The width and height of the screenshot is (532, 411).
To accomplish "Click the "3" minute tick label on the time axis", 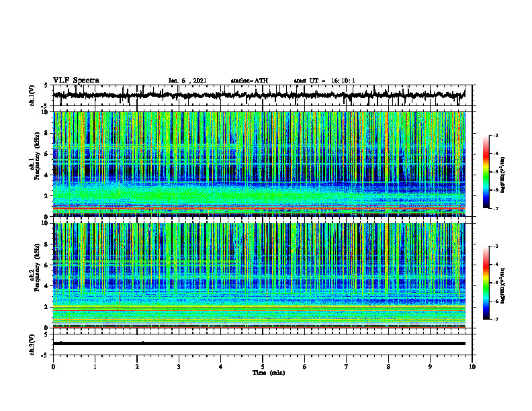I will click(179, 367).
